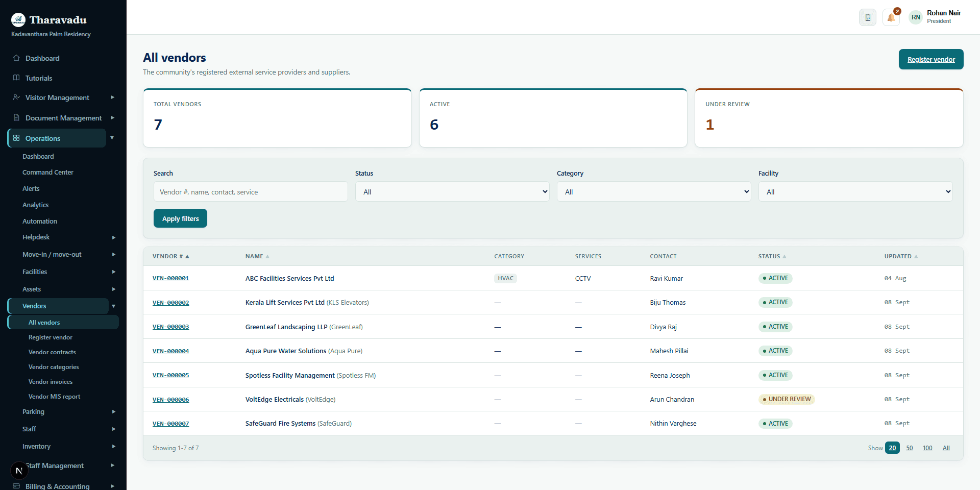
Task: Click the HVAC category tag
Action: [505, 278]
